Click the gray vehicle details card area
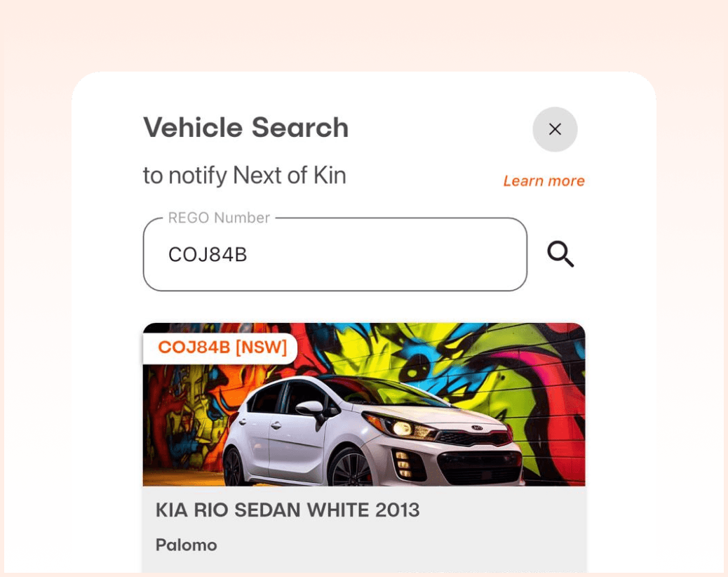This screenshot has height=577, width=728. pos(364,529)
